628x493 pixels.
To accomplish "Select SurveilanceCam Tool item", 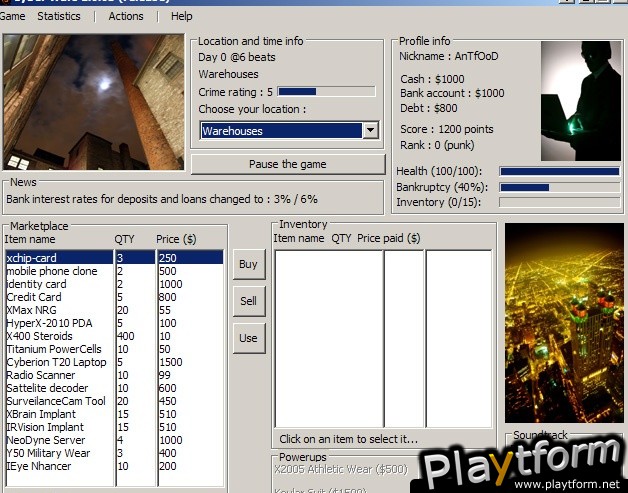I will point(59,401).
